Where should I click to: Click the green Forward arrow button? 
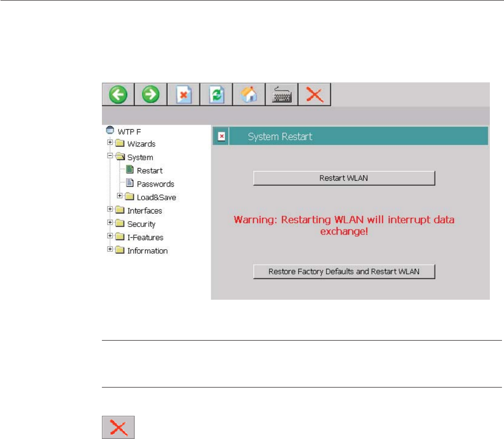coord(151,94)
